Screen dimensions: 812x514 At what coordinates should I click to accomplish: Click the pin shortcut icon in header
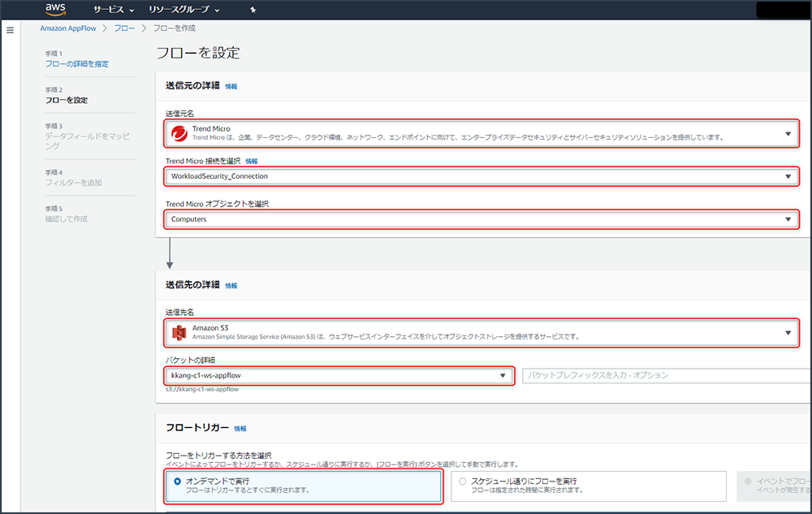click(x=253, y=10)
